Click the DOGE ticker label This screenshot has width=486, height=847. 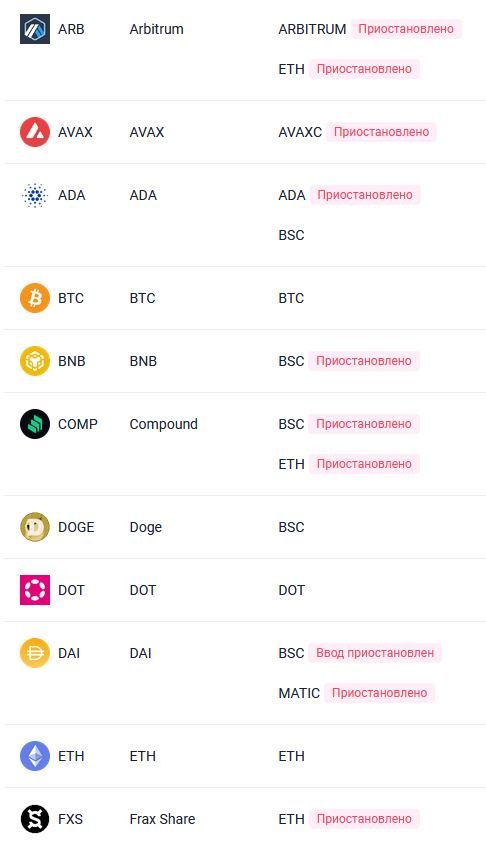(76, 527)
